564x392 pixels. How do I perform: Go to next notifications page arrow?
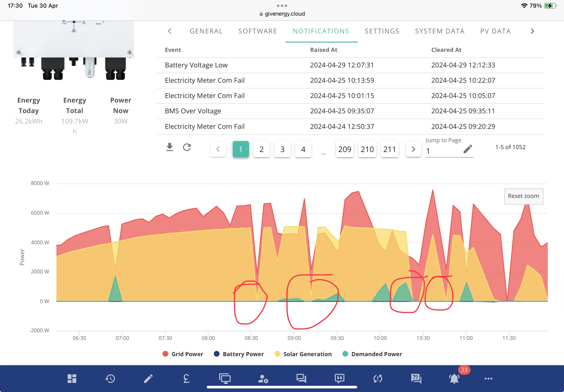tap(413, 149)
